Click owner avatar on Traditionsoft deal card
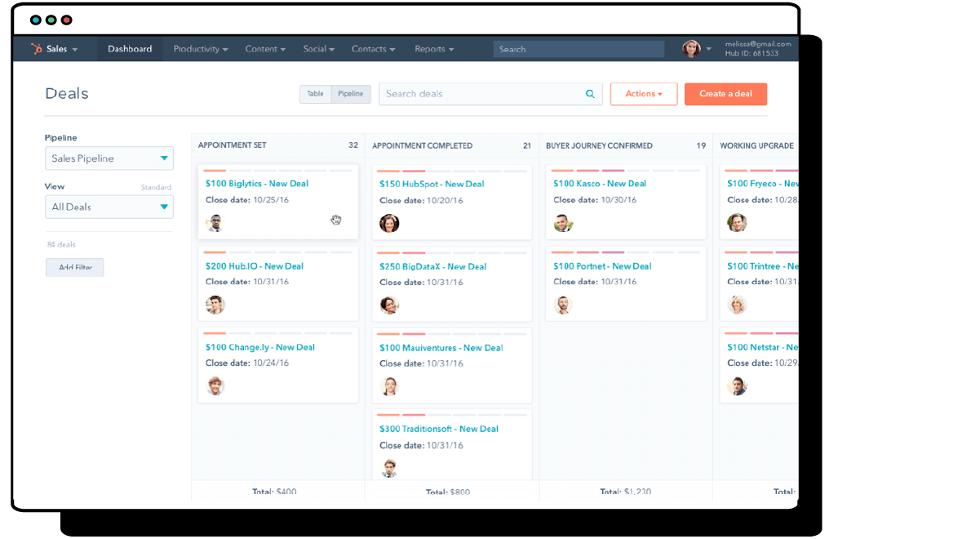 (x=389, y=467)
